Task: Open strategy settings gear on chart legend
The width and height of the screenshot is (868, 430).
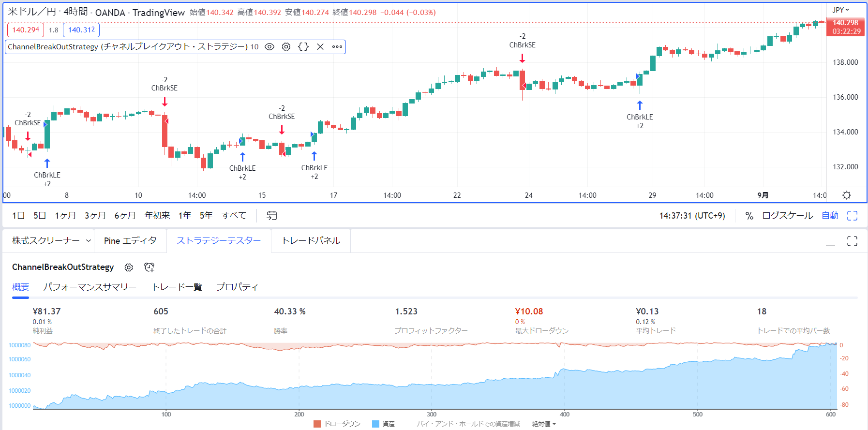Action: tap(286, 47)
